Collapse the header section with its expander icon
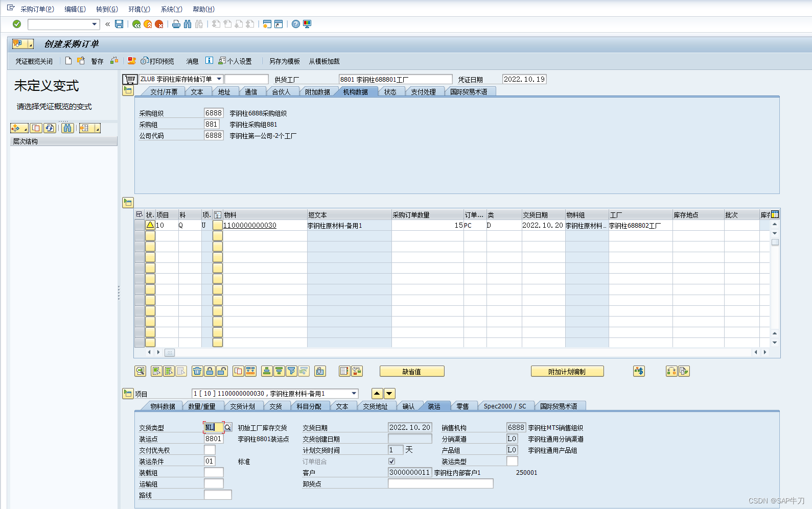Viewport: 812px width, 509px height. click(128, 90)
